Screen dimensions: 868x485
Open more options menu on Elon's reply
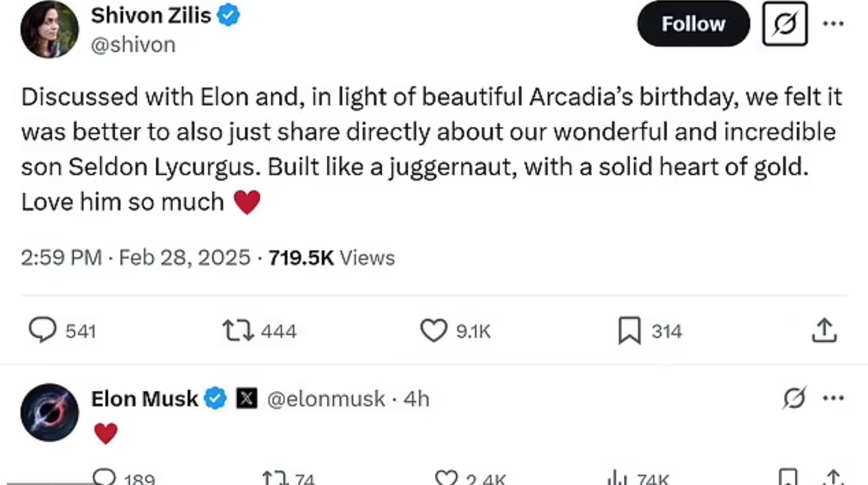point(833,398)
